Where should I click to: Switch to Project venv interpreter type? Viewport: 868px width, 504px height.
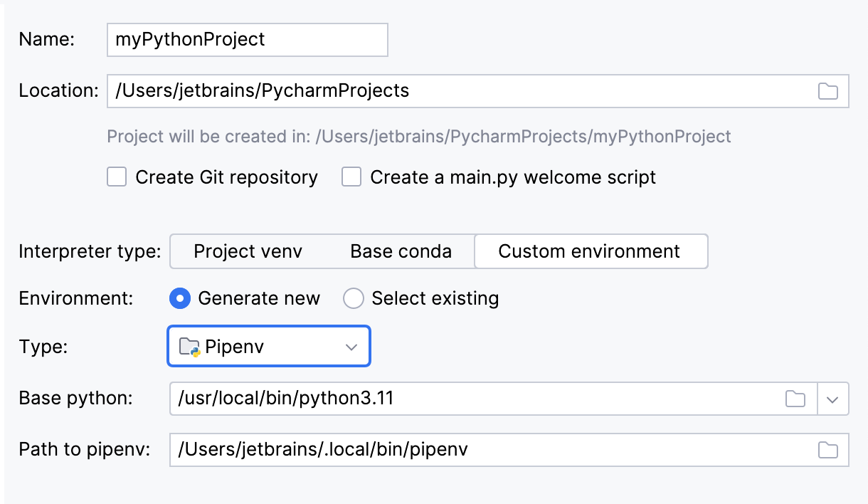pyautogui.click(x=247, y=251)
